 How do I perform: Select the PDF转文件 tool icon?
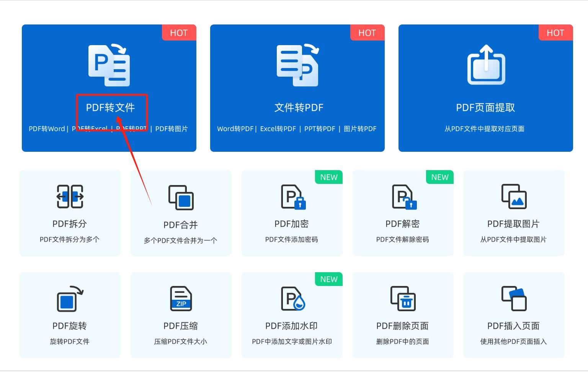[x=109, y=65]
